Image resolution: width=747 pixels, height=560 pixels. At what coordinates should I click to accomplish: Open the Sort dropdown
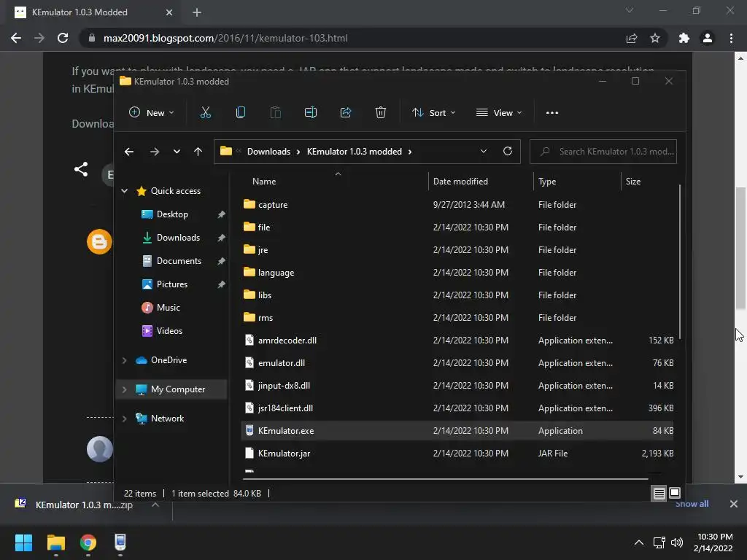[434, 113]
